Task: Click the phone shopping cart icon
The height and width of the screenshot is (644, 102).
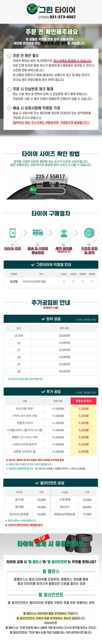Action: [x=12, y=232]
